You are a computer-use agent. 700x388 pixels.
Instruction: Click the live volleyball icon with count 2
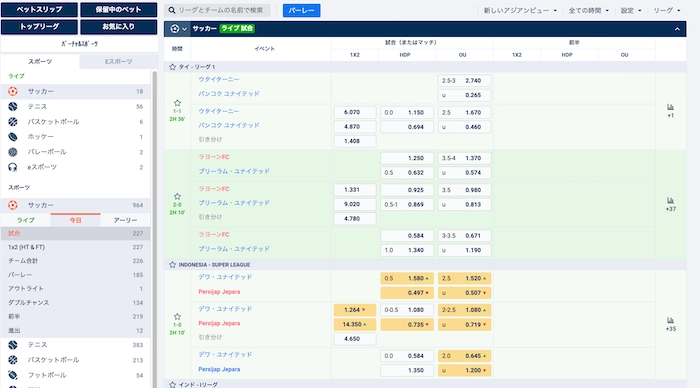click(13, 152)
